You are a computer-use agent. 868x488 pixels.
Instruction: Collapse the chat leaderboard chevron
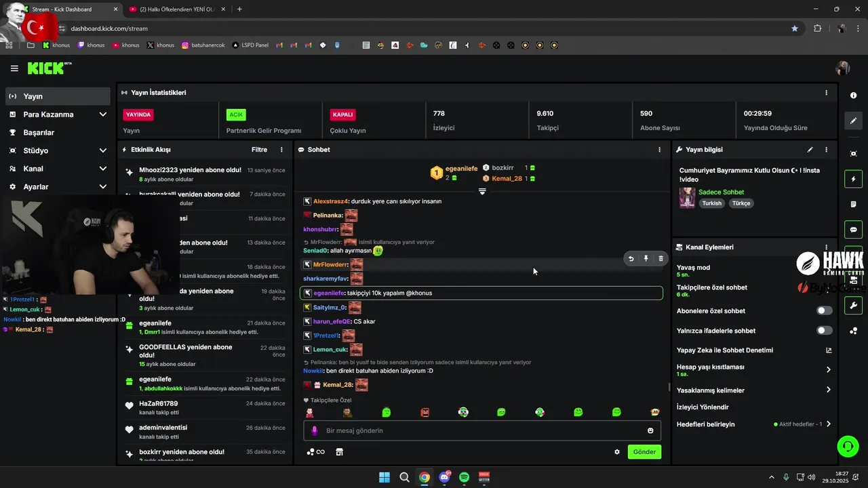point(482,192)
